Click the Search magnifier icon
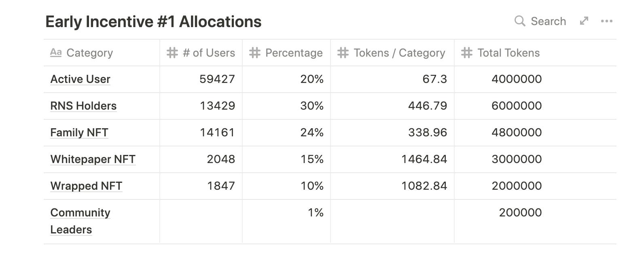 [x=520, y=21]
